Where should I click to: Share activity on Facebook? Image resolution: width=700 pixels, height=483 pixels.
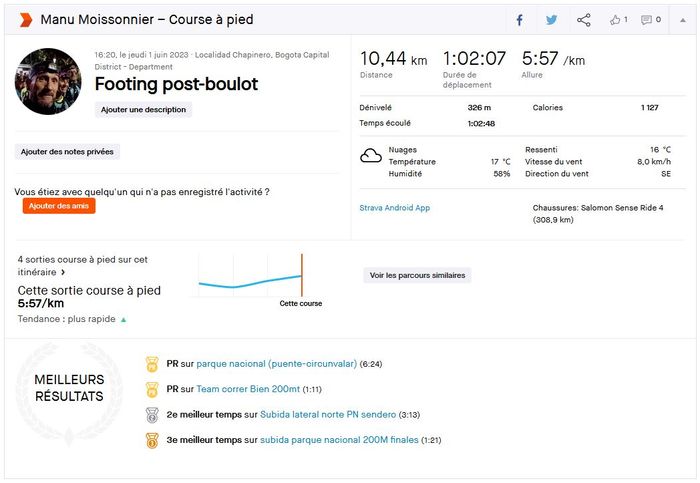click(519, 20)
